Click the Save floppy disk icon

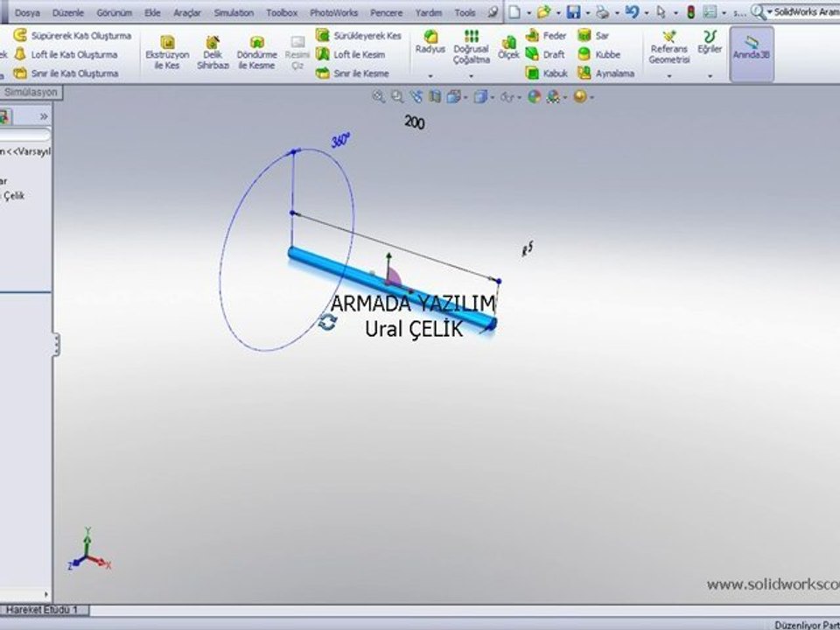(x=574, y=11)
